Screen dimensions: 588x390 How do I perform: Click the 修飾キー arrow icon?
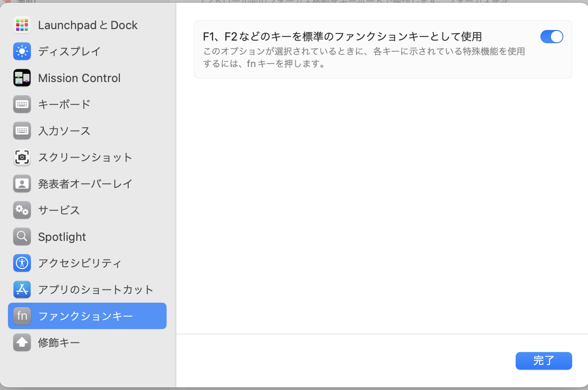(x=22, y=343)
